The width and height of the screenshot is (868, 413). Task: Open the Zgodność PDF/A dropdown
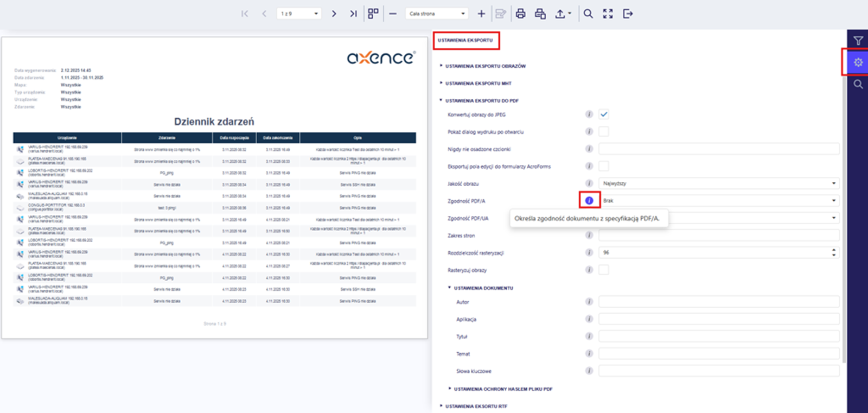coord(718,201)
